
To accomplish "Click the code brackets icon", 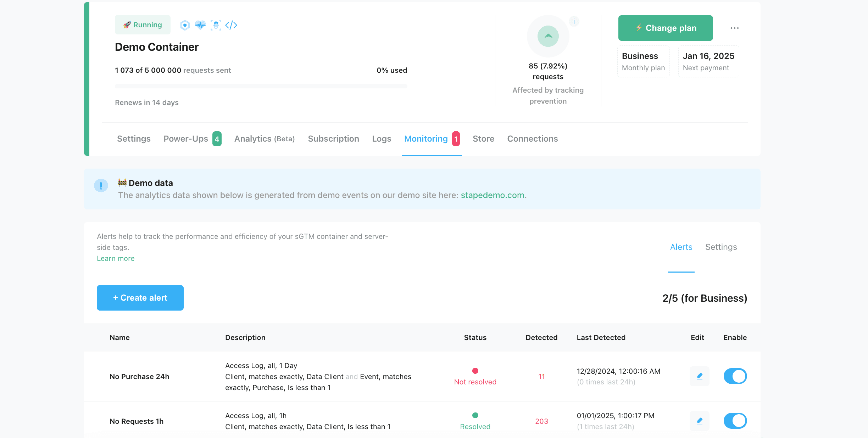I will point(231,25).
